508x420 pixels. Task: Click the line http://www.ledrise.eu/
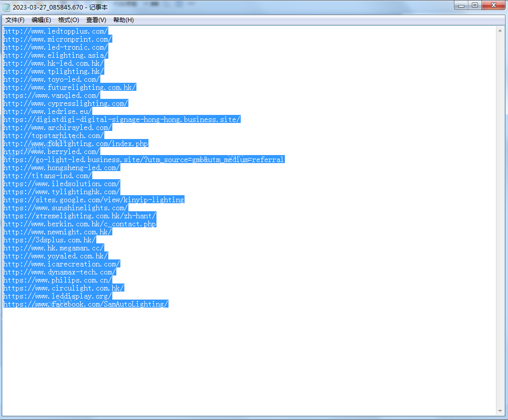click(48, 111)
